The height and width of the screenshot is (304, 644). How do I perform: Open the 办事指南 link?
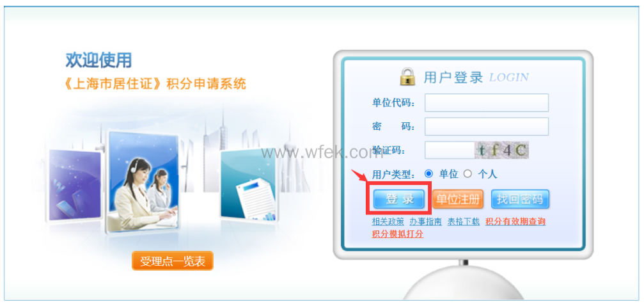425,222
